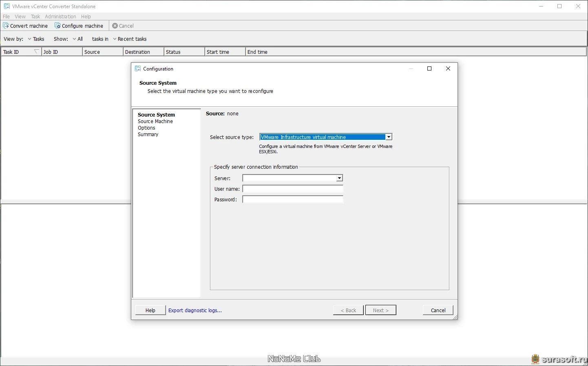The height and width of the screenshot is (366, 588).
Task: Click the Next button
Action: point(381,310)
